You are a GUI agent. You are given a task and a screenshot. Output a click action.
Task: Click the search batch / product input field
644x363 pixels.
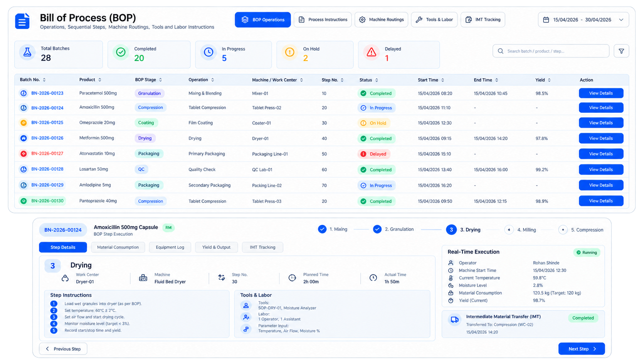pos(551,51)
